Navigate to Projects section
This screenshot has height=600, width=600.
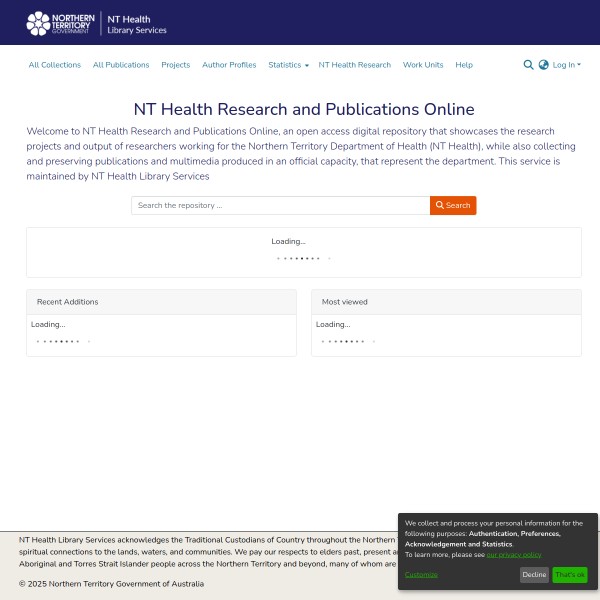coord(176,65)
